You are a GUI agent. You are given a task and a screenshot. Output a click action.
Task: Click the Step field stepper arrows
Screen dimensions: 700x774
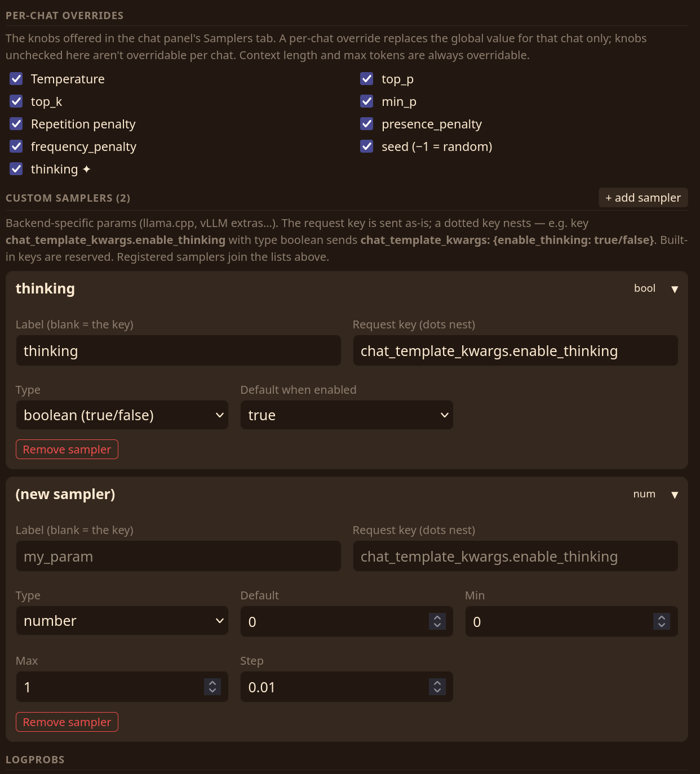(x=437, y=687)
